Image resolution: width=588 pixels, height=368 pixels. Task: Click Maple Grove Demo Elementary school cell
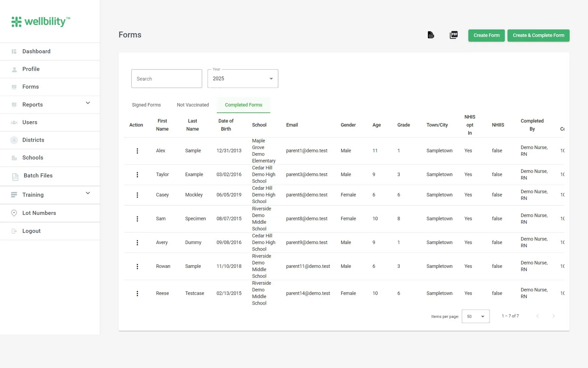pyautogui.click(x=263, y=151)
